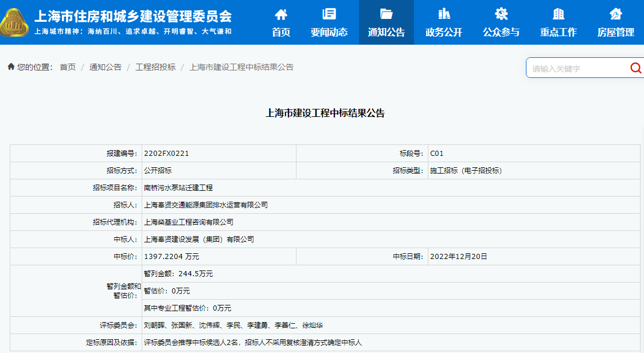Open the 首页 navigation tab
Viewport: 644px width, 353px height.
coord(281,32)
